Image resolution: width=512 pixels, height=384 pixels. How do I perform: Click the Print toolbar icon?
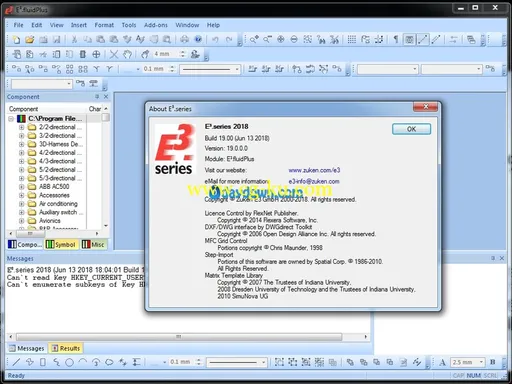point(184,40)
